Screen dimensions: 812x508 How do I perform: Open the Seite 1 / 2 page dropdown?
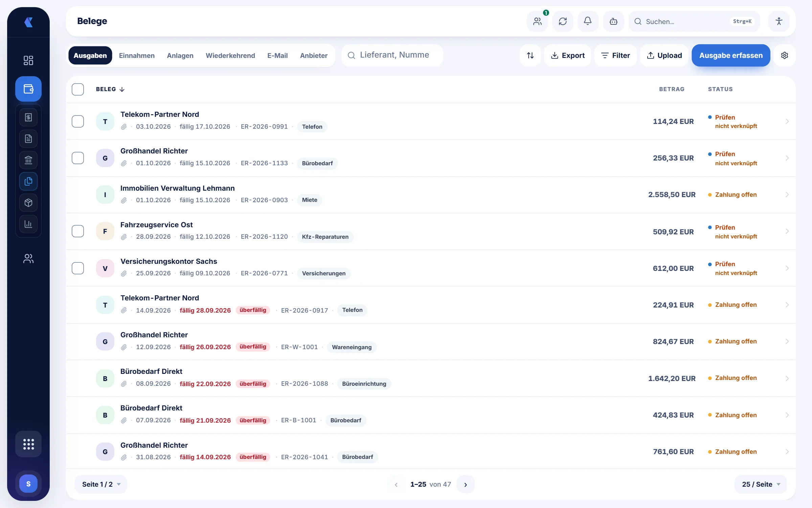pos(101,484)
